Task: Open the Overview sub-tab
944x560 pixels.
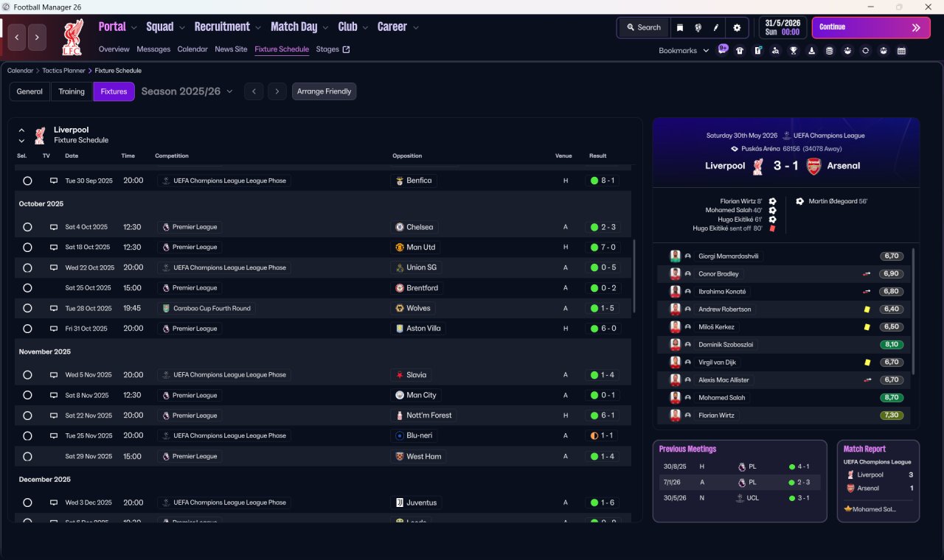Action: pos(114,49)
